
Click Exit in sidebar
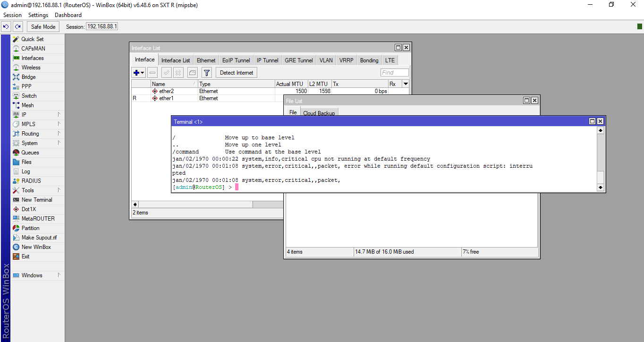pos(25,256)
